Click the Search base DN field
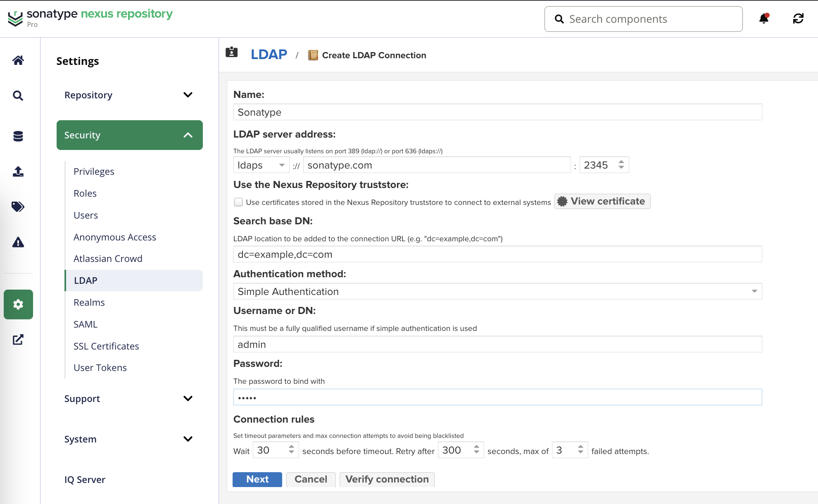Viewport: 818px width, 504px height. coord(497,254)
